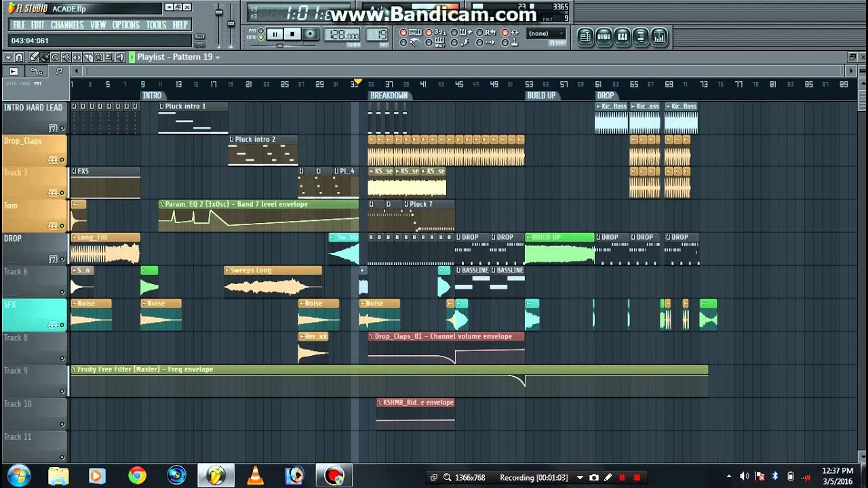Viewport: 868px width, 488px height.
Task: Click the tempo 128.000 display
Action: 342,35
